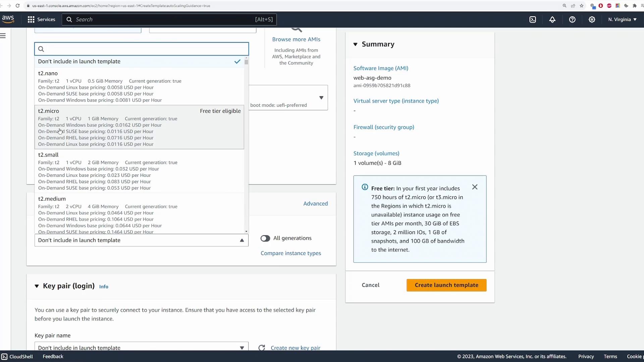Click the browser share page icon

click(573, 6)
